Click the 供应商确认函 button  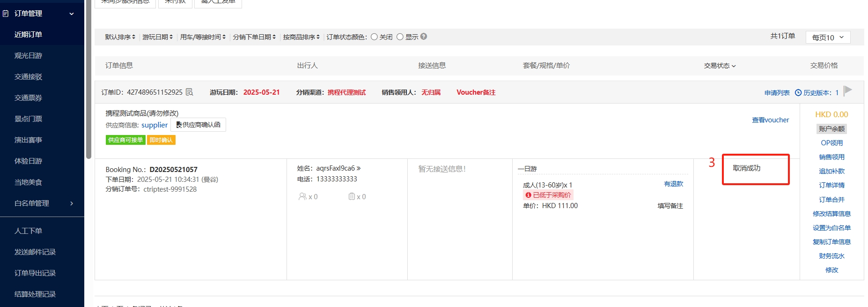click(x=198, y=125)
